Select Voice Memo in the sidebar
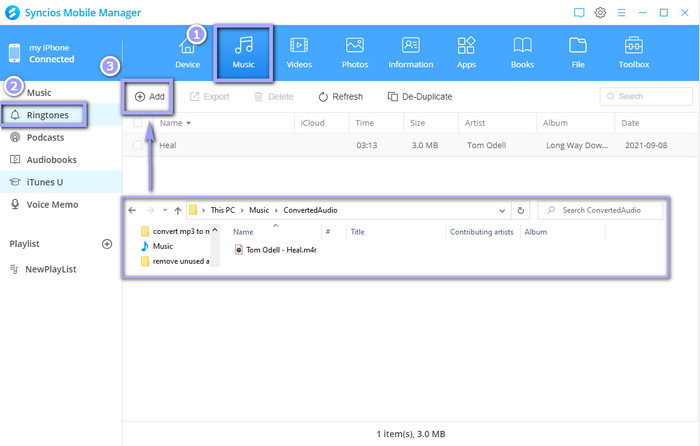The width and height of the screenshot is (700, 446). click(52, 204)
